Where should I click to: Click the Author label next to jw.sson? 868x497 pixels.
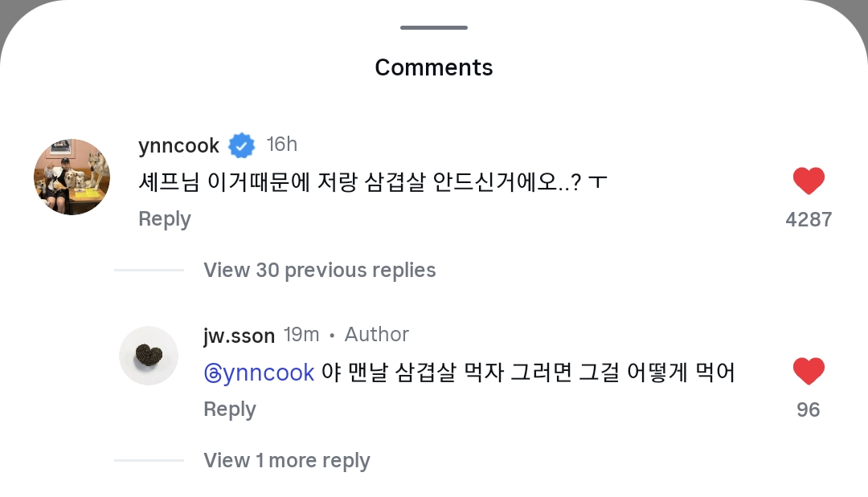pyautogui.click(x=376, y=335)
